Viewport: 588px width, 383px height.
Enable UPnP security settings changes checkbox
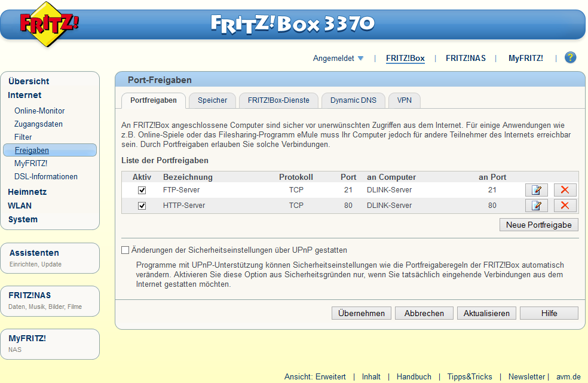coord(125,250)
